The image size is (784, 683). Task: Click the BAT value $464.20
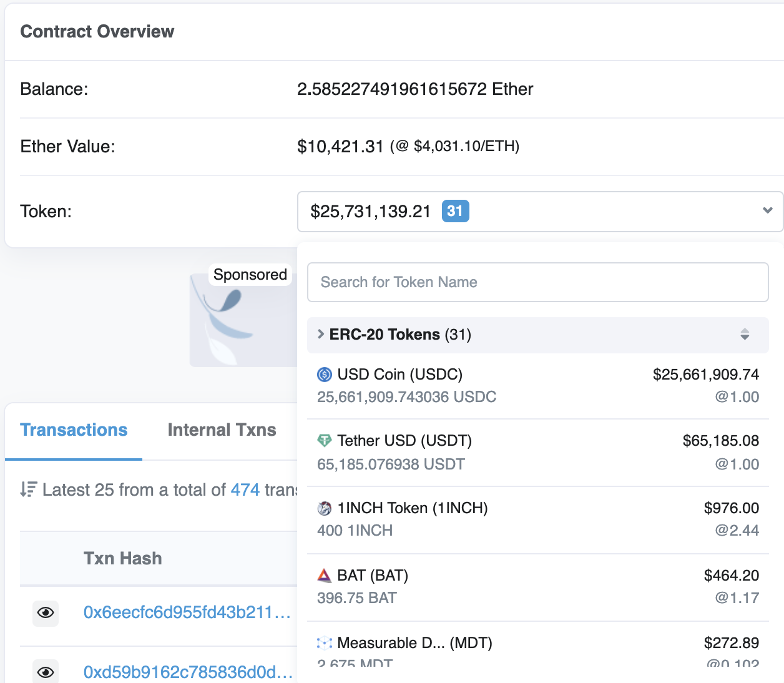click(732, 576)
